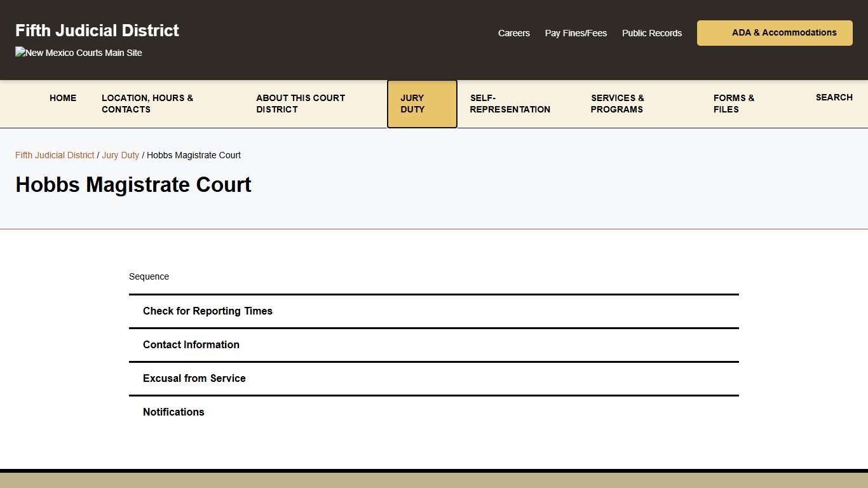Open the Self-Representation menu

click(x=510, y=104)
